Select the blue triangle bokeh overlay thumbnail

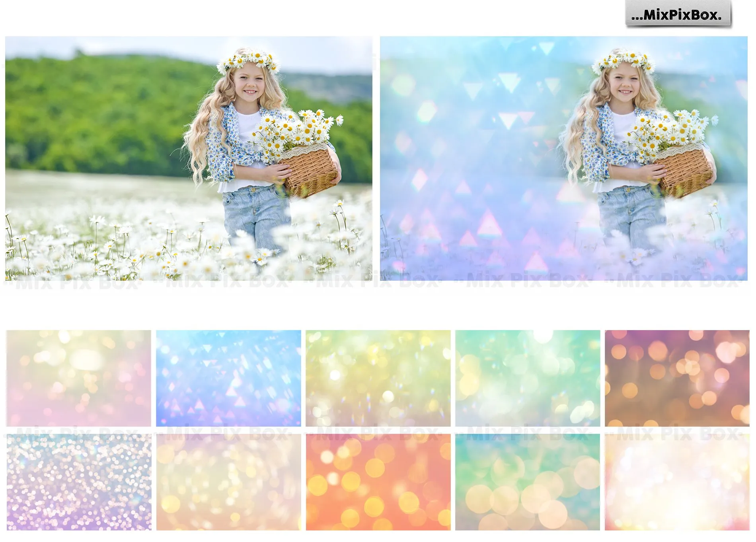(x=228, y=378)
